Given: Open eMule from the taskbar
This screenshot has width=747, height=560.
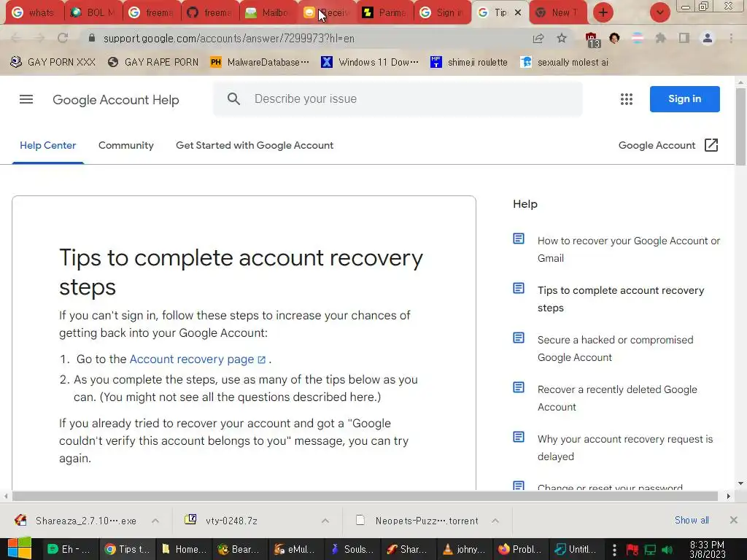Looking at the screenshot, I should tap(295, 549).
